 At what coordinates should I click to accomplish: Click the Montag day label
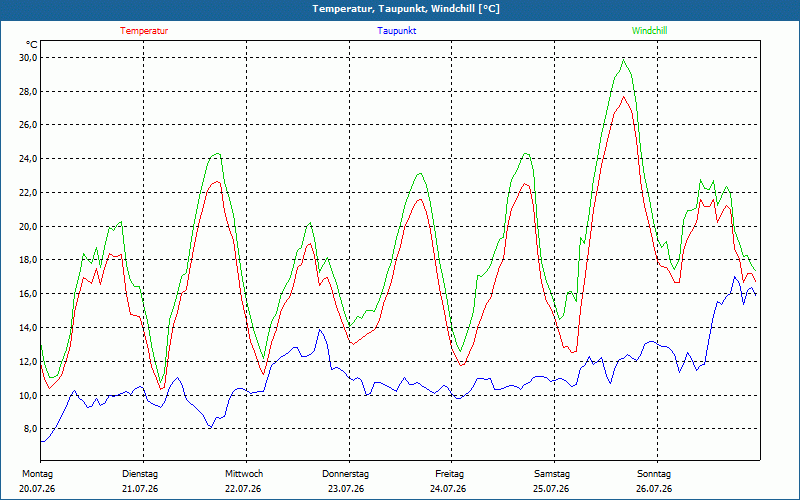coord(37,474)
